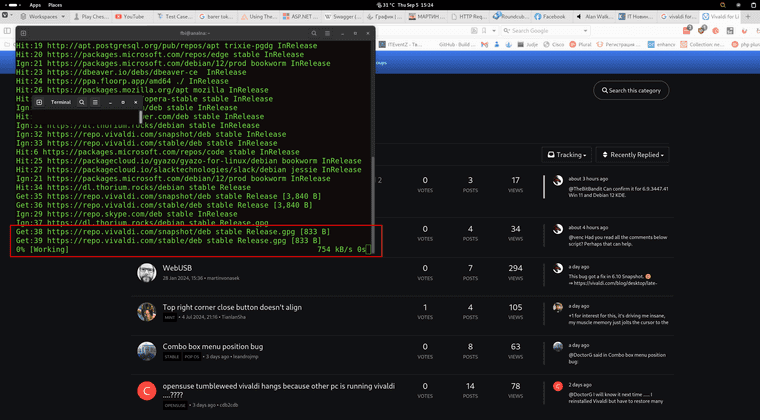Open Top right corner close button topic
Image resolution: width=760 pixels, height=420 pixels.
[232, 307]
